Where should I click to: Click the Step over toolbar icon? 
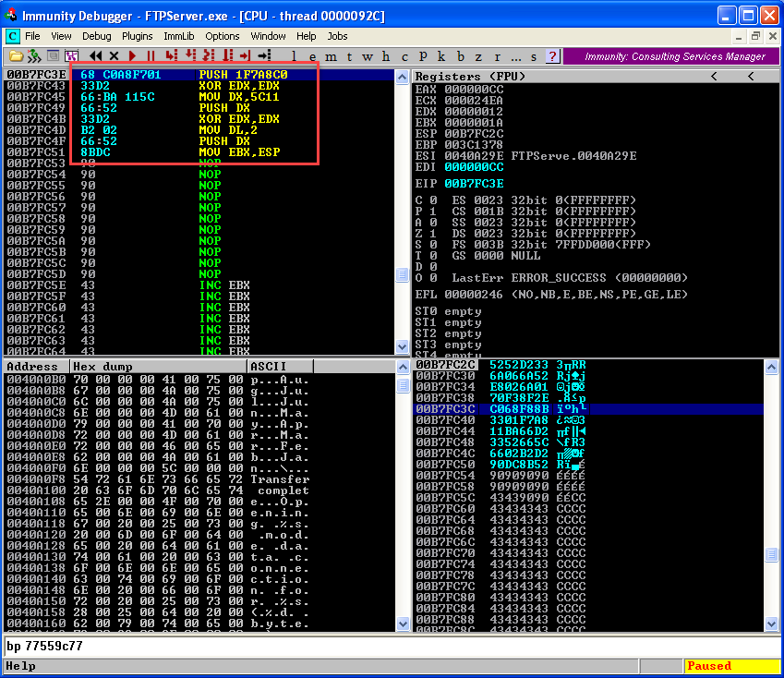pos(190,56)
